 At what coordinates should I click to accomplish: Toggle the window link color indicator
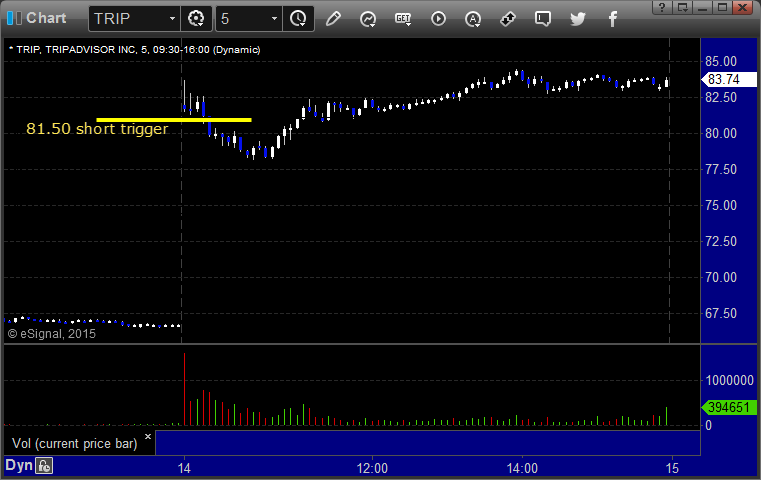[14, 18]
